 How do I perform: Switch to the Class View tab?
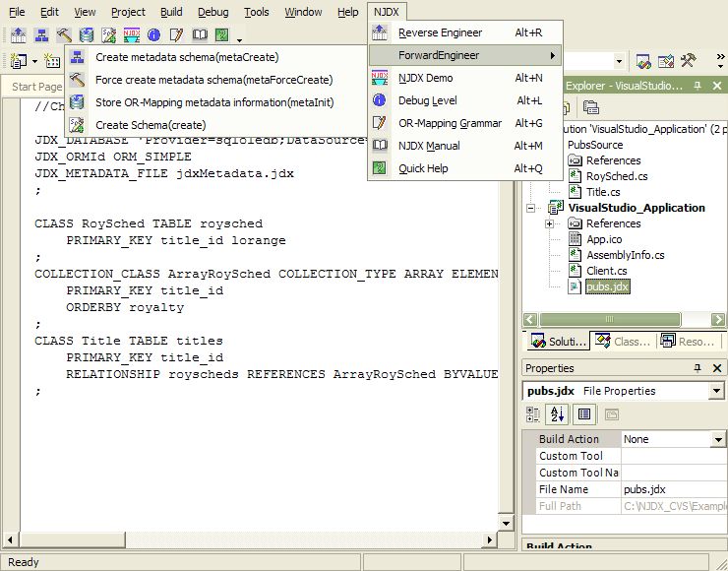pos(623,342)
